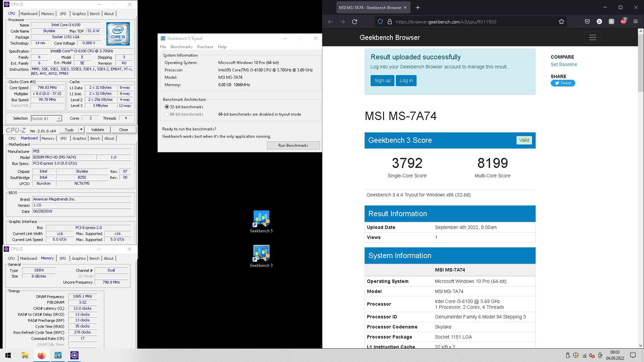Open the Help menu in Geekbench

point(222,47)
